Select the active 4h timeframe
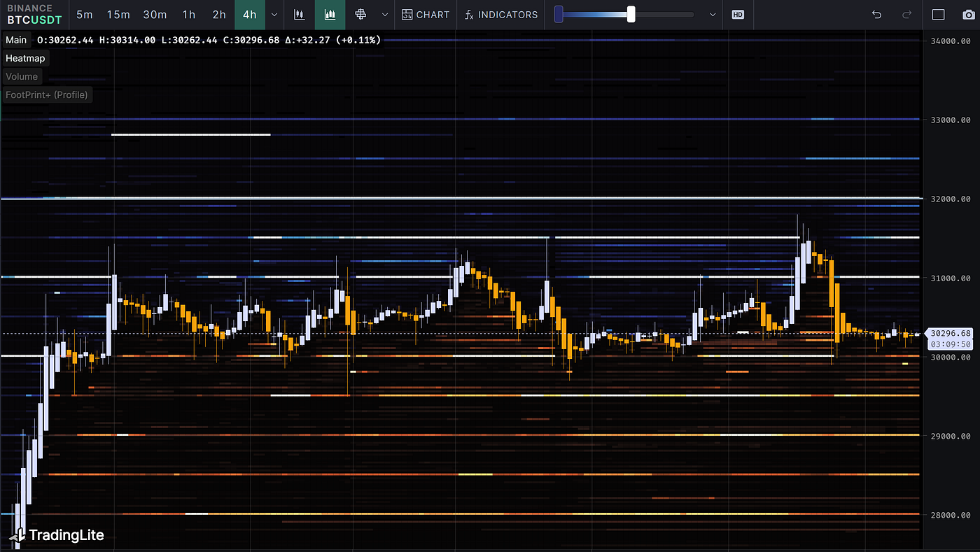980x552 pixels. tap(250, 15)
